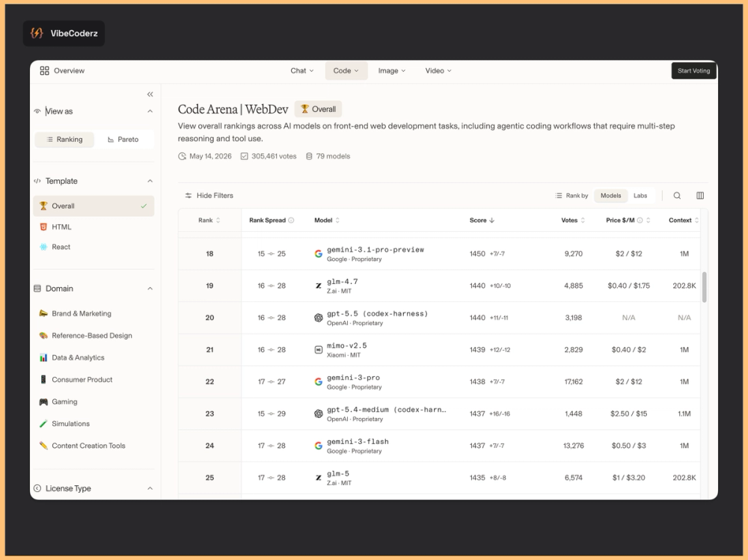The width and height of the screenshot is (748, 560).
Task: Click the Google logo beside gemini-3-pro
Action: 318,381
